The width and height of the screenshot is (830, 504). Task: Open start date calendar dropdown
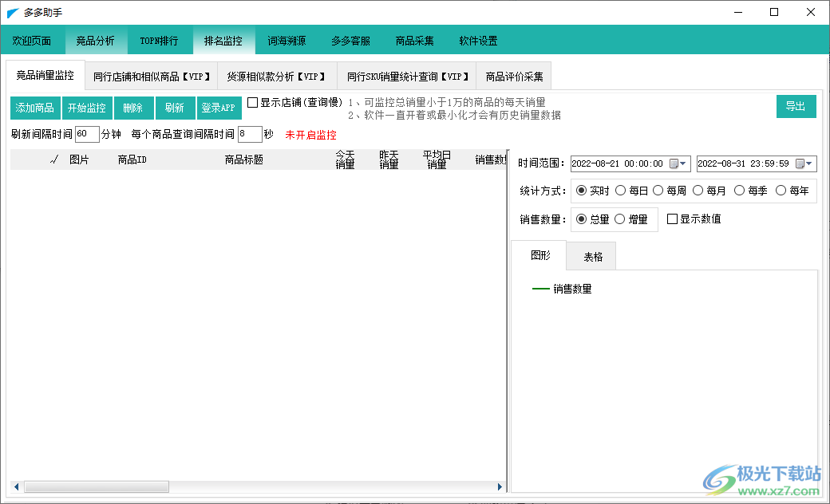(678, 163)
